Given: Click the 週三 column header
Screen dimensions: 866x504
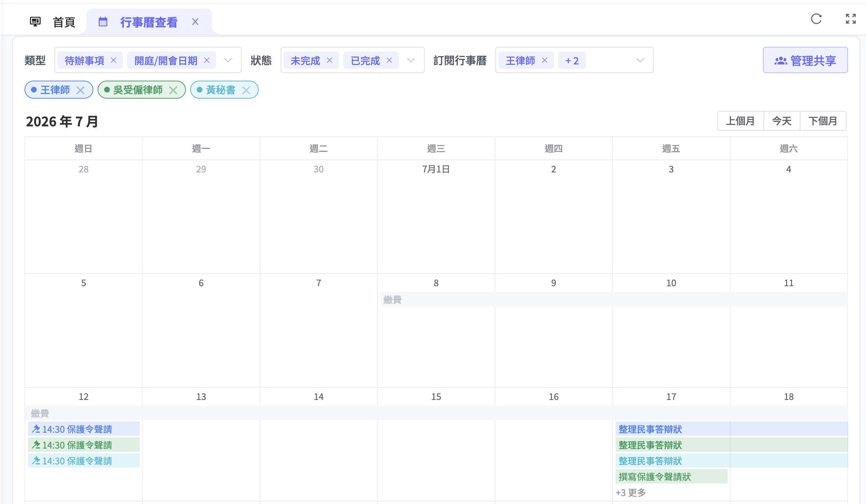Looking at the screenshot, I should [436, 148].
